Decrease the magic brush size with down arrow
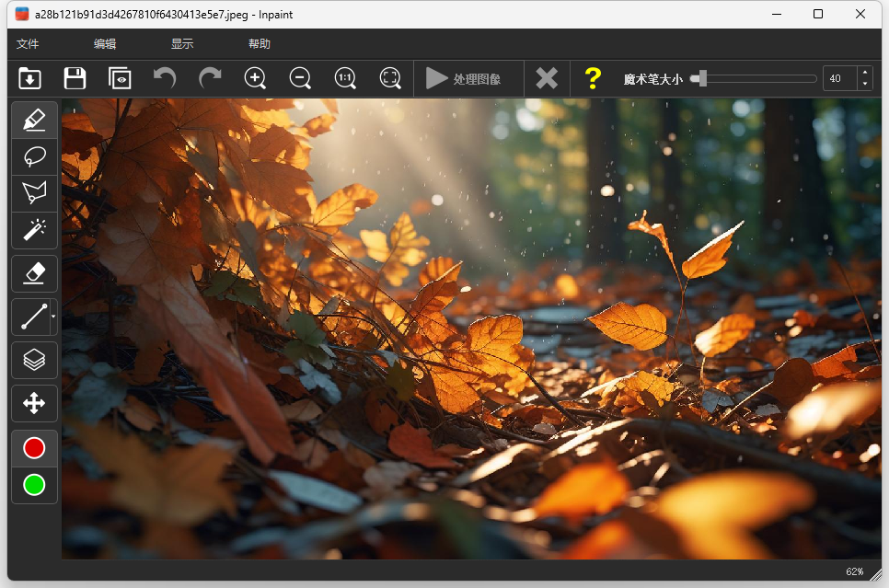 click(x=864, y=85)
